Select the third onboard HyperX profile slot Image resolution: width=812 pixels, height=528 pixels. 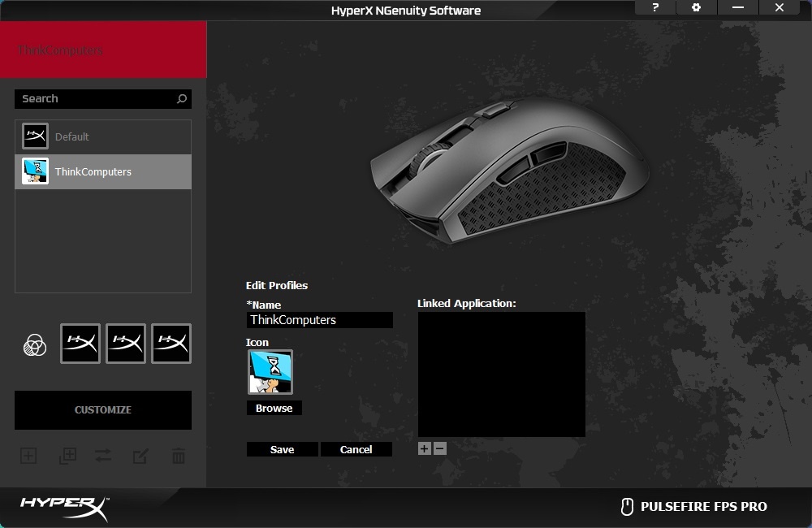(x=171, y=344)
